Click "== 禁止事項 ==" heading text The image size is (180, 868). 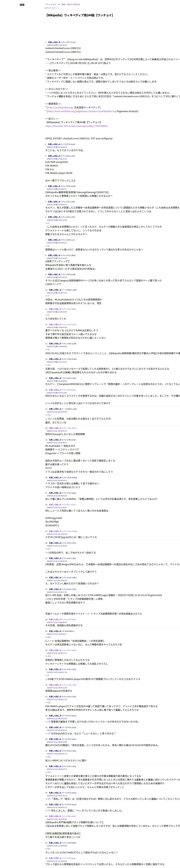tap(53, 70)
